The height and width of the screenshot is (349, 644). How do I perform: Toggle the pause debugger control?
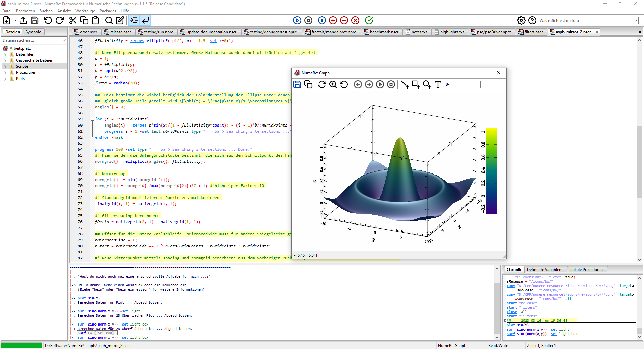pos(322,20)
